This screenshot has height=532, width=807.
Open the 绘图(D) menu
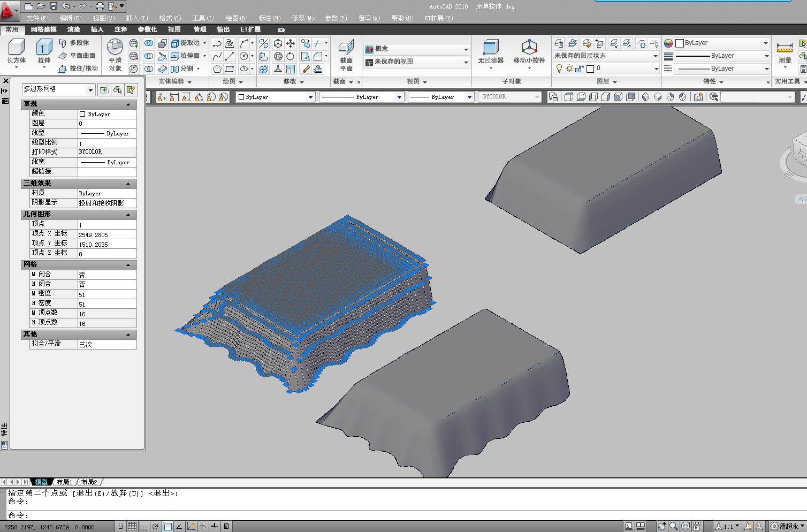236,18
